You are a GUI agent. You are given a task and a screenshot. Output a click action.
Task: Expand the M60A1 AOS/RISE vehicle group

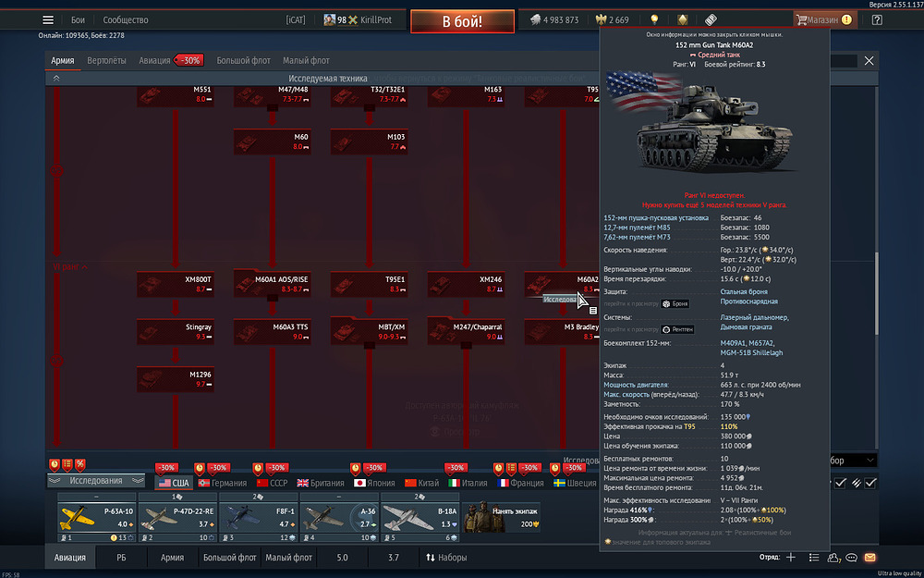272,284
